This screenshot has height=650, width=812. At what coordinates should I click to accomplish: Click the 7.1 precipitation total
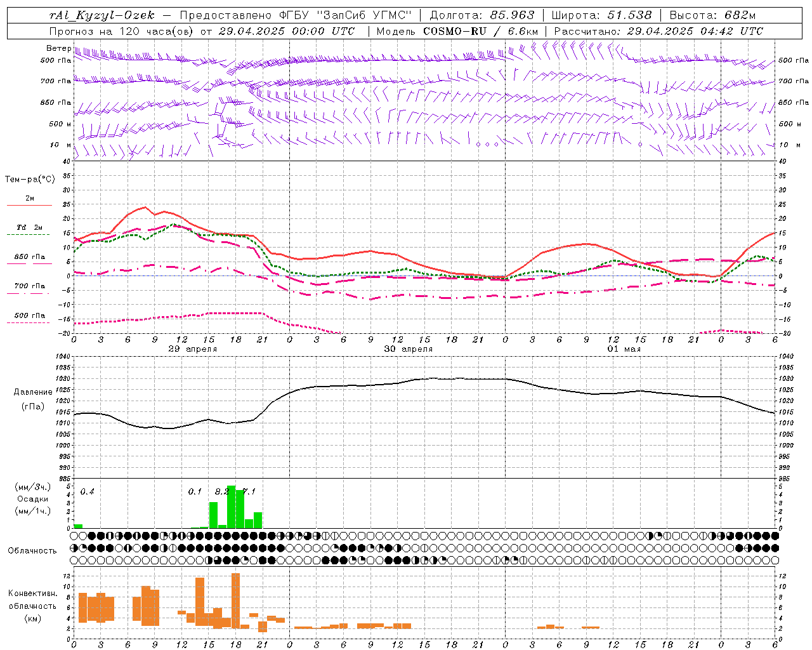(249, 492)
